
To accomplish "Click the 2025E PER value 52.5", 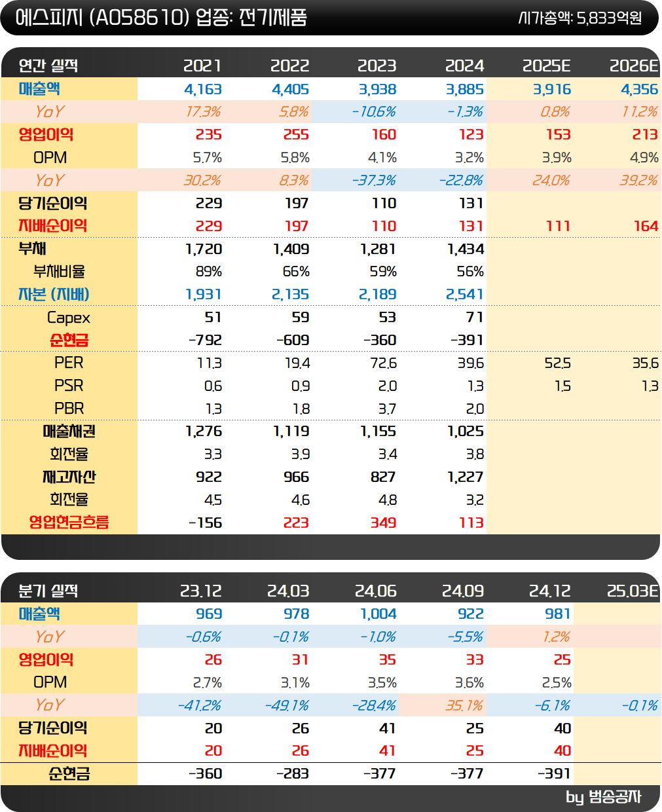I will (557, 363).
